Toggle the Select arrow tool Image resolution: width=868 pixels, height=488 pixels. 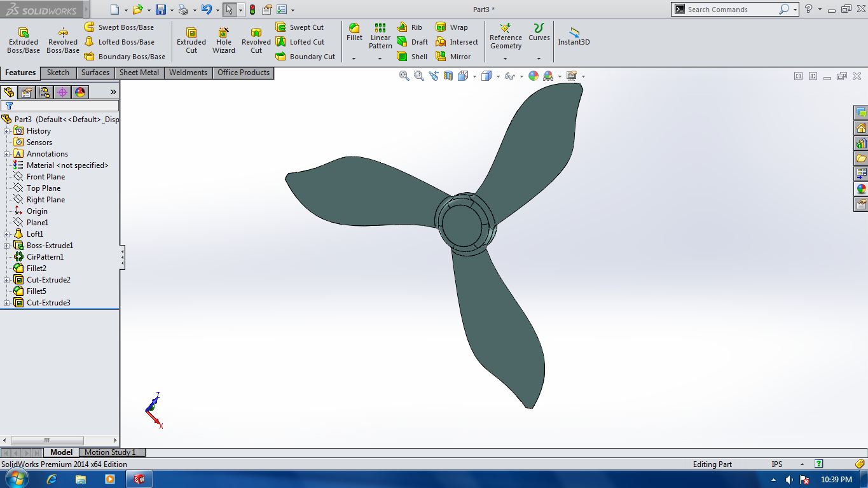[x=230, y=10]
